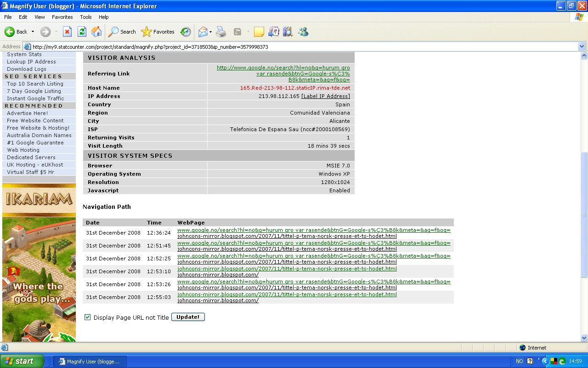
Task: Go to the Home page icon
Action: click(x=96, y=32)
